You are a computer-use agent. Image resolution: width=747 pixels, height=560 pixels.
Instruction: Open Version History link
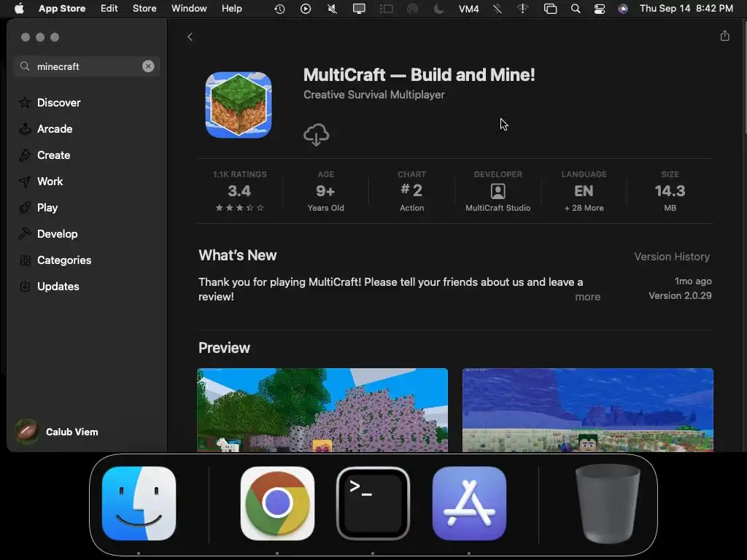pyautogui.click(x=672, y=257)
